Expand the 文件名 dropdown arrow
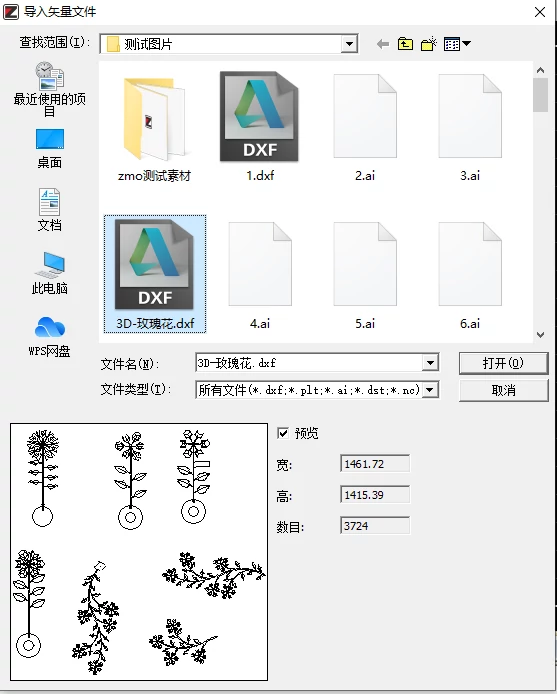The width and height of the screenshot is (557, 694). [x=430, y=363]
